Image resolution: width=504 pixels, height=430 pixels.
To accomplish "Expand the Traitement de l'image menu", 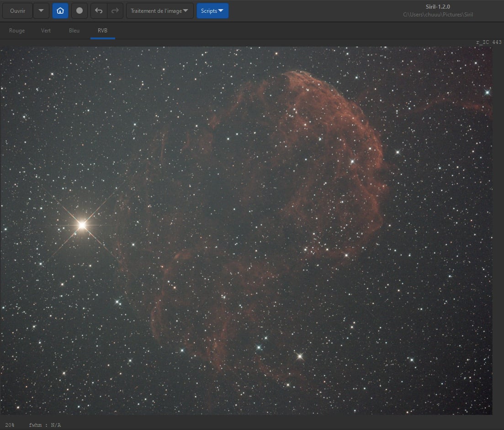I will [x=159, y=11].
